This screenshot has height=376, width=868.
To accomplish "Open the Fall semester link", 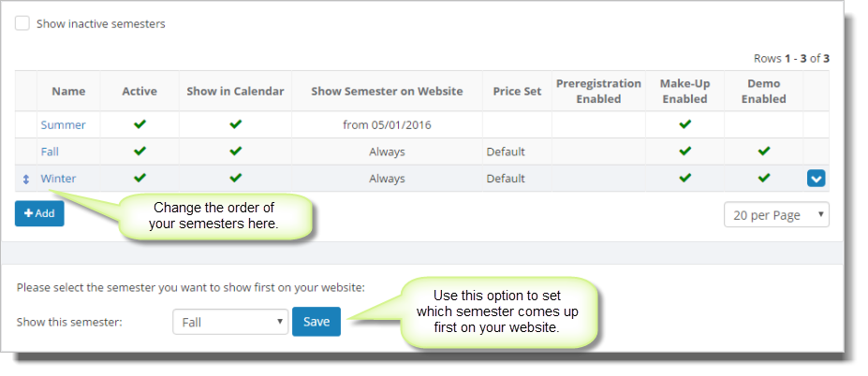I will (50, 152).
